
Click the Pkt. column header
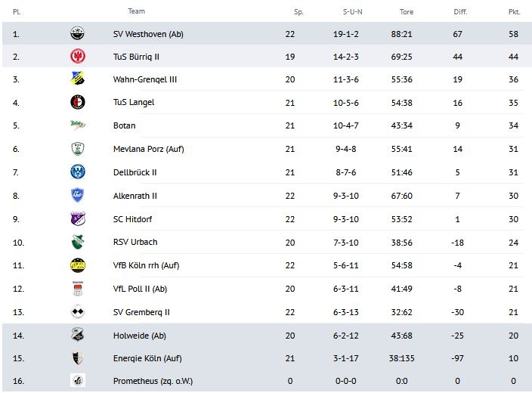click(514, 12)
